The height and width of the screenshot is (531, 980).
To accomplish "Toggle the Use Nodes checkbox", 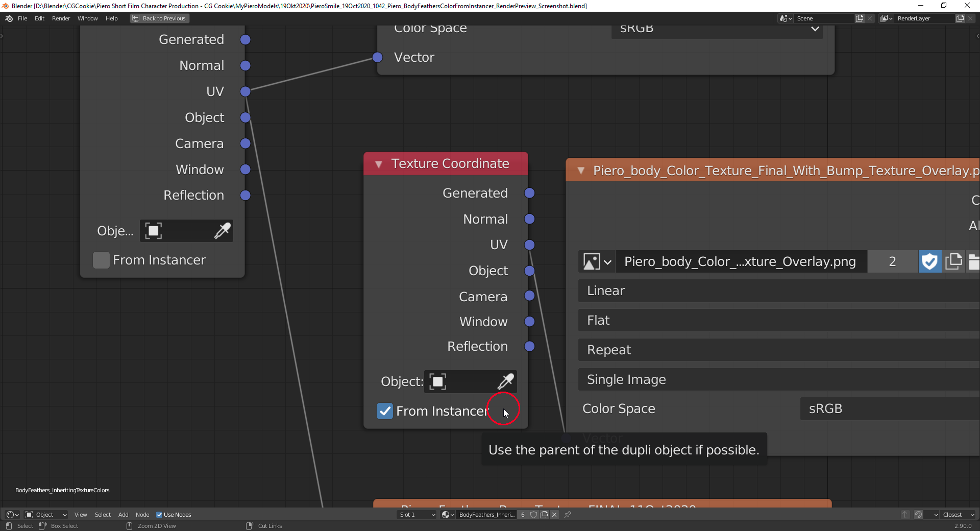I will coord(160,515).
